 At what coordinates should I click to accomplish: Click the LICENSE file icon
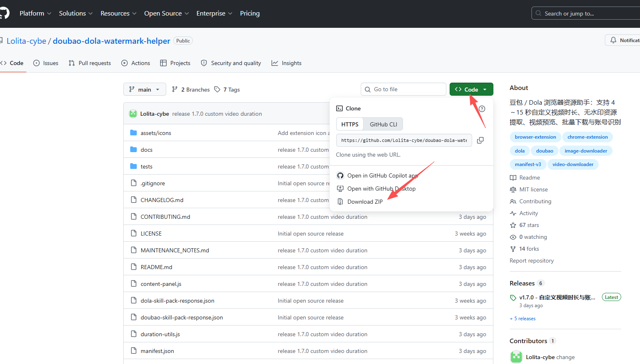pyautogui.click(x=133, y=234)
